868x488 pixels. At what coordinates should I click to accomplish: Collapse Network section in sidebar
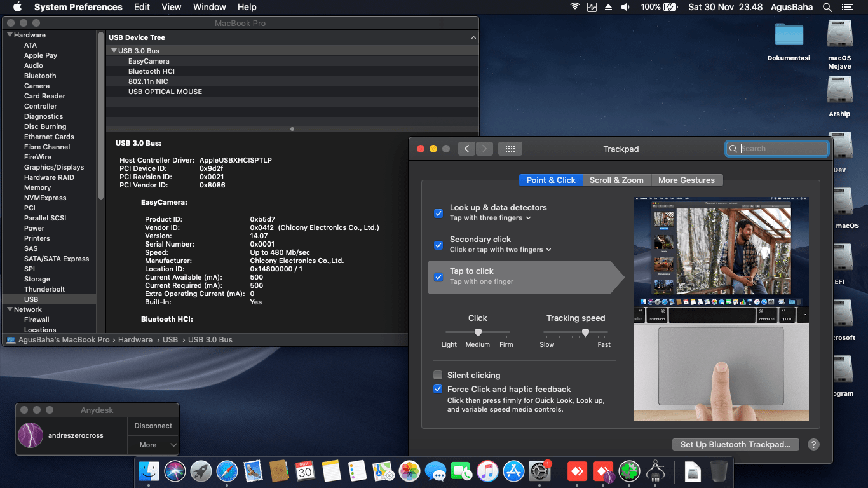[x=10, y=309]
